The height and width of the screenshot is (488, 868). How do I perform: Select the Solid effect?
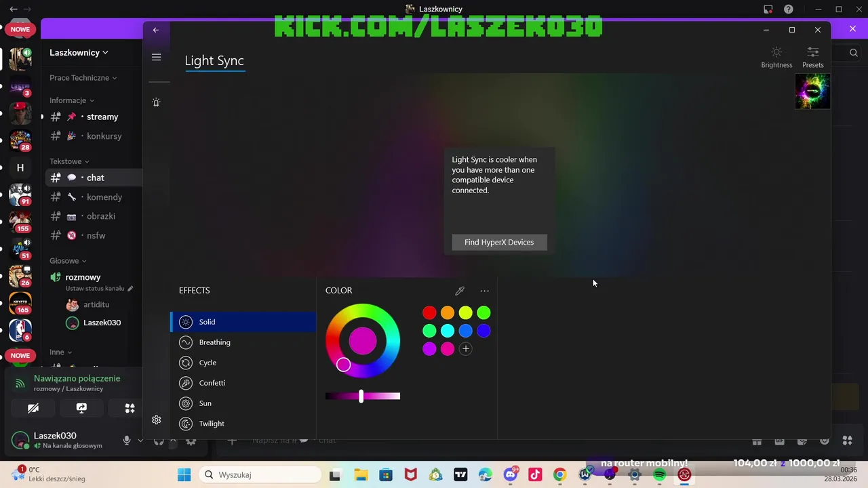(243, 322)
